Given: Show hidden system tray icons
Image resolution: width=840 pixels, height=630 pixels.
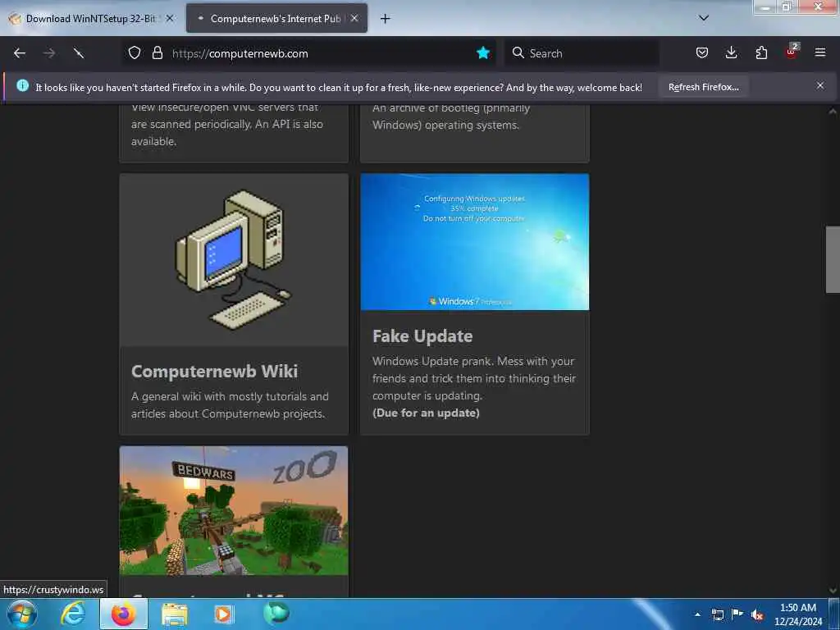Looking at the screenshot, I should [x=697, y=614].
